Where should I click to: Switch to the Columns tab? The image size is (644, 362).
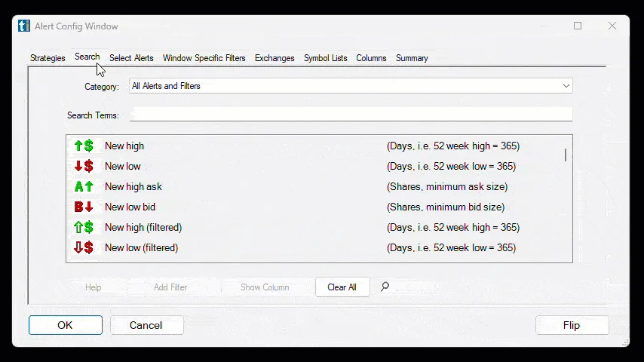pyautogui.click(x=371, y=58)
